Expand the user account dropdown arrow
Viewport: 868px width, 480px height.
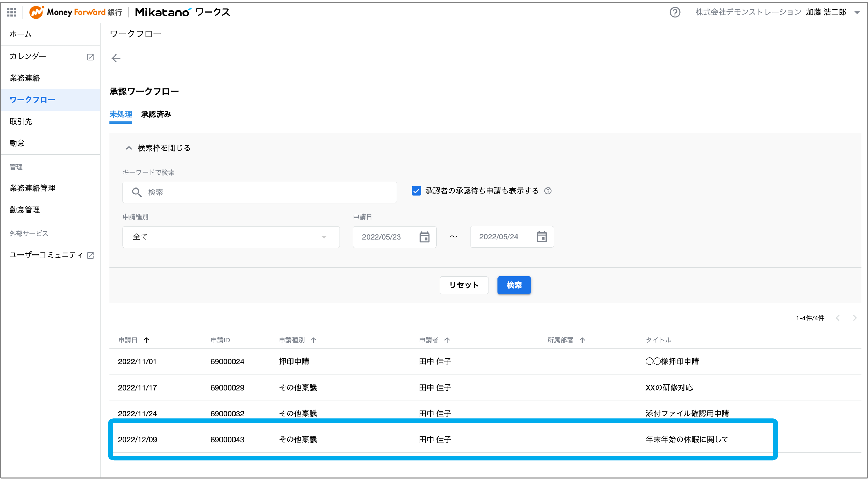[857, 12]
